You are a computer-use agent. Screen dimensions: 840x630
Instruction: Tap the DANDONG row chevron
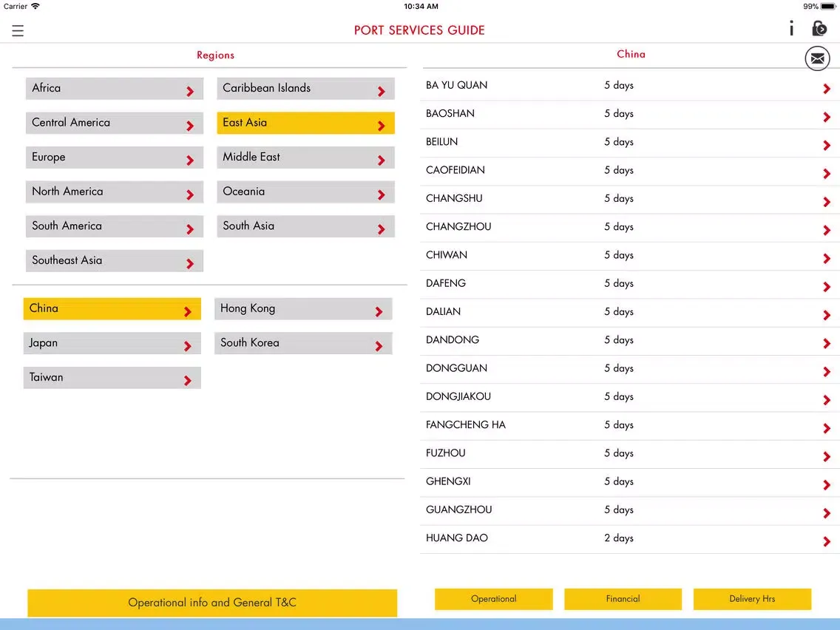(827, 343)
